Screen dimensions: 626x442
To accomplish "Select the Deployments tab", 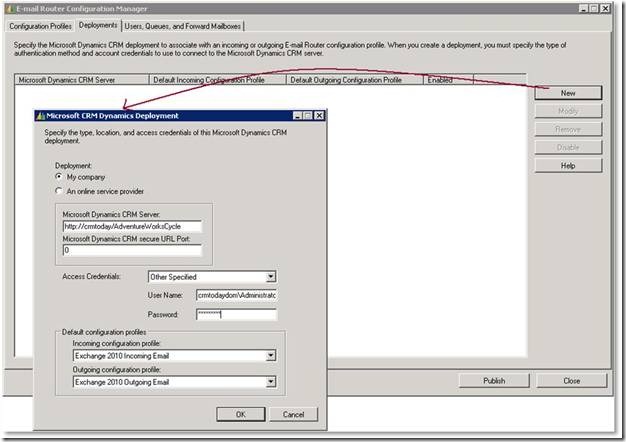I will [x=98, y=25].
